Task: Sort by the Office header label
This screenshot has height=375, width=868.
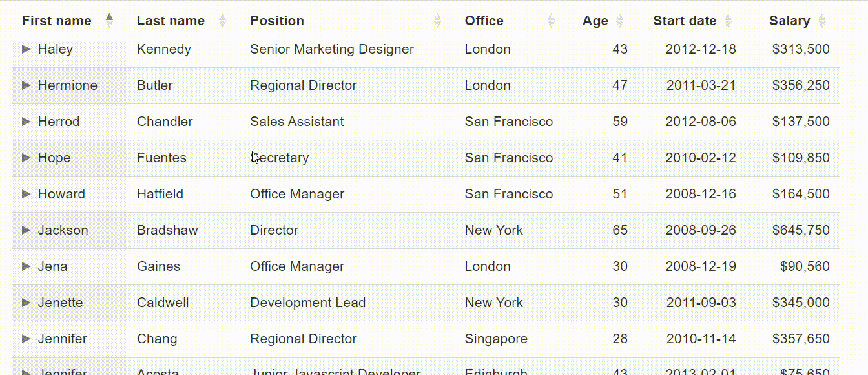Action: point(484,21)
